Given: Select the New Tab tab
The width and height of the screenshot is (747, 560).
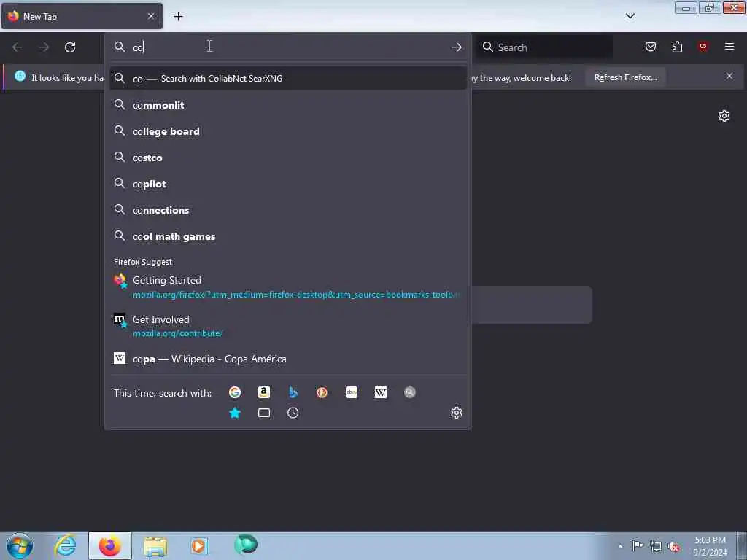Looking at the screenshot, I should coord(82,16).
